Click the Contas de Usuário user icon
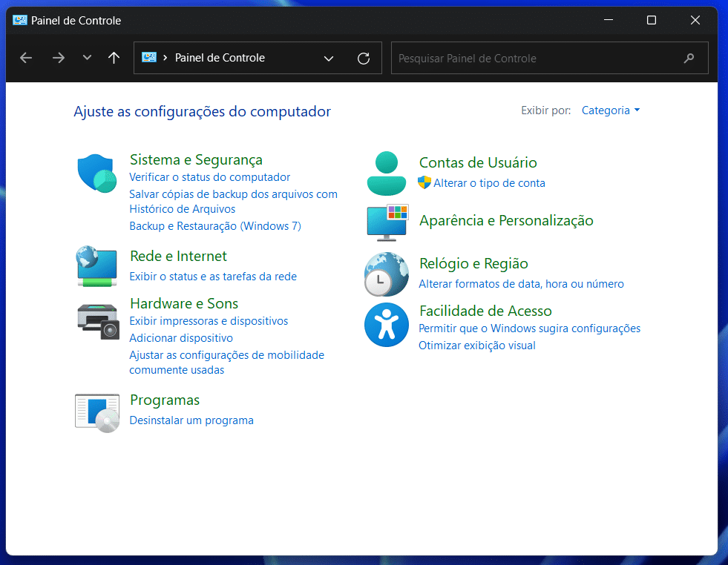 click(386, 173)
